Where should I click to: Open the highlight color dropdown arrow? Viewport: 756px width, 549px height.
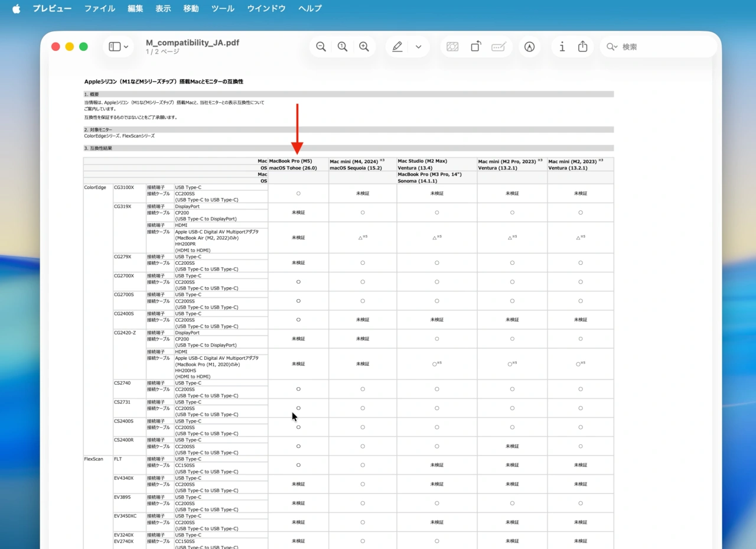click(x=418, y=47)
